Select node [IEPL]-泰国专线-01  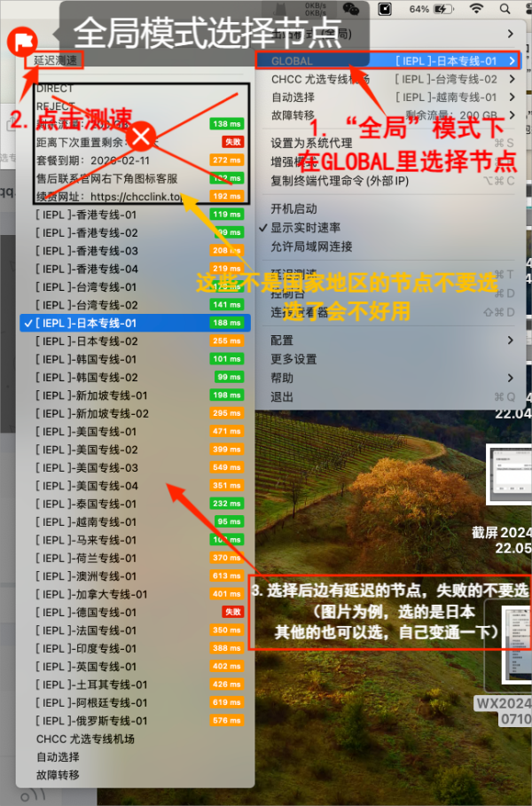135,504
